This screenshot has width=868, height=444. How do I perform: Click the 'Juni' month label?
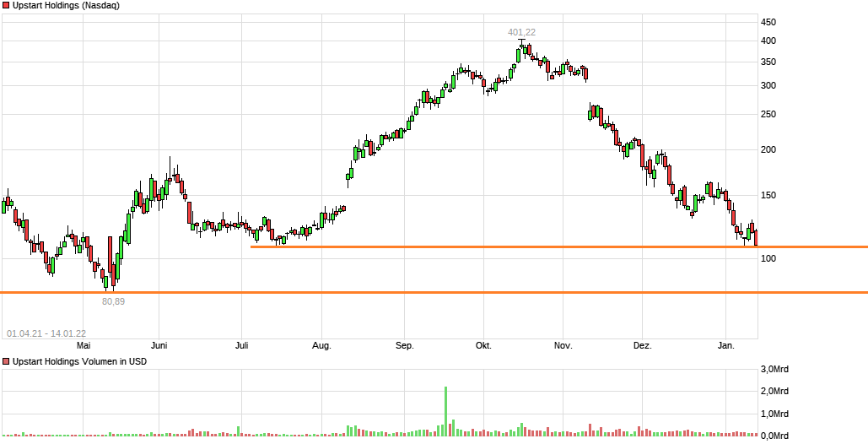click(159, 346)
